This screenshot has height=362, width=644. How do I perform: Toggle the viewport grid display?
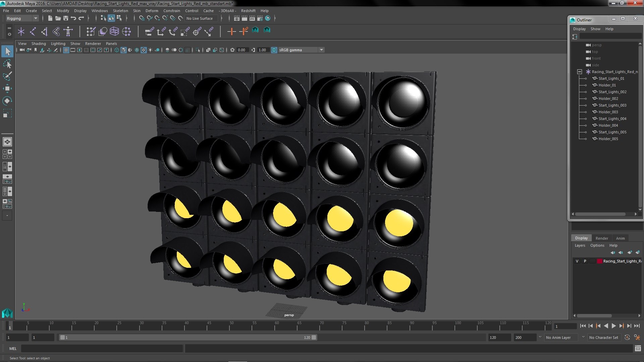click(x=66, y=50)
